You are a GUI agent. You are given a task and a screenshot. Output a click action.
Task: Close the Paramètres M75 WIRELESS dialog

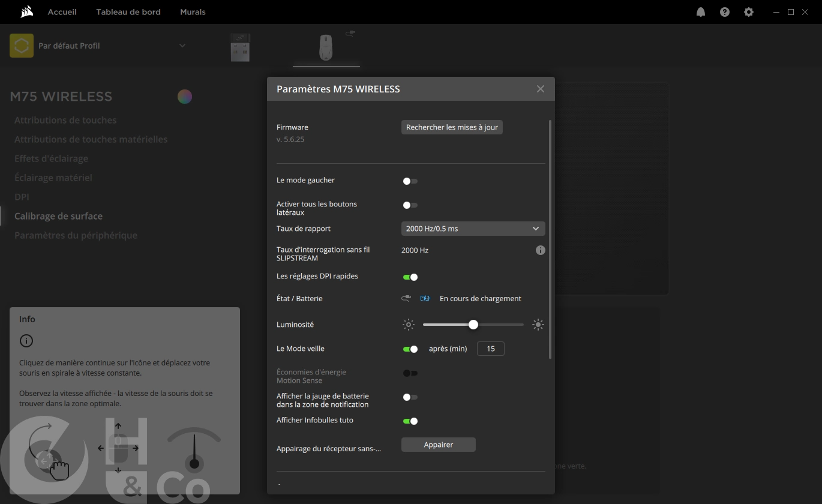tap(541, 89)
